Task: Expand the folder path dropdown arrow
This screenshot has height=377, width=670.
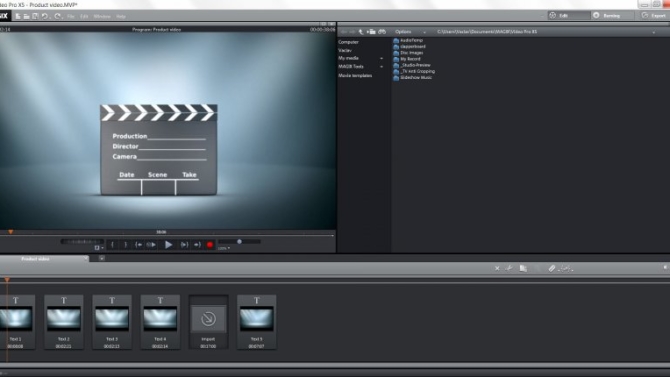Action: point(653,32)
